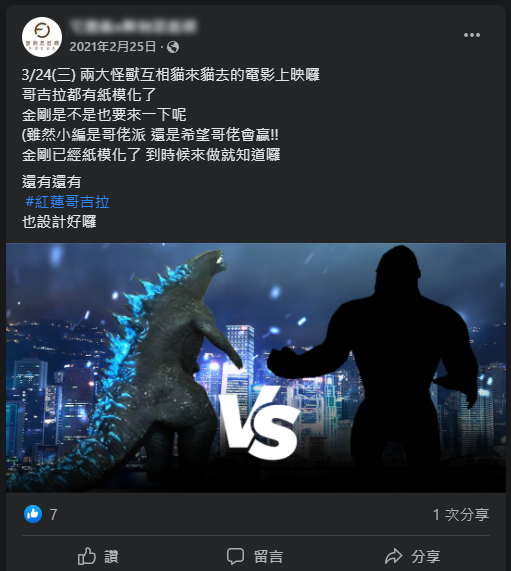Select the 留言 comment label
The width and height of the screenshot is (511, 571).
click(268, 557)
